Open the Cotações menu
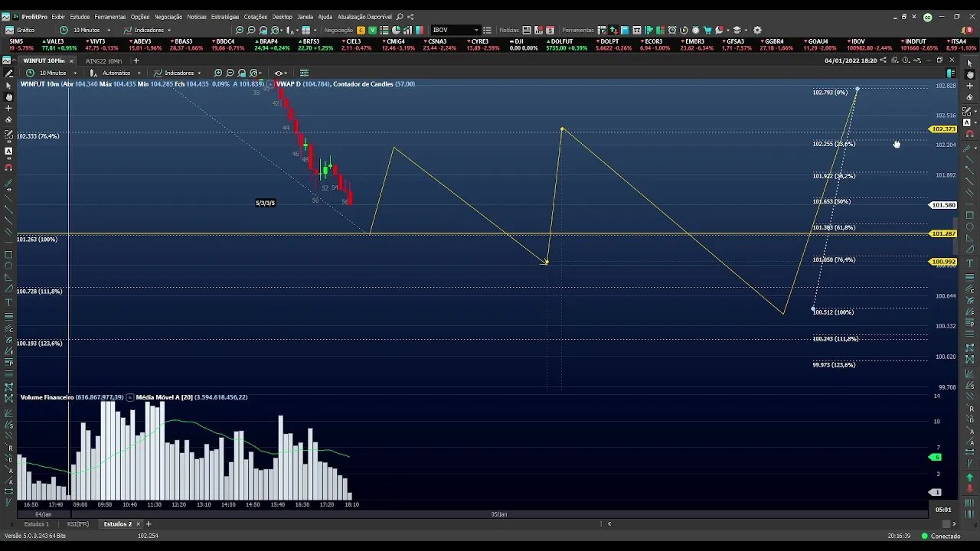 256,16
